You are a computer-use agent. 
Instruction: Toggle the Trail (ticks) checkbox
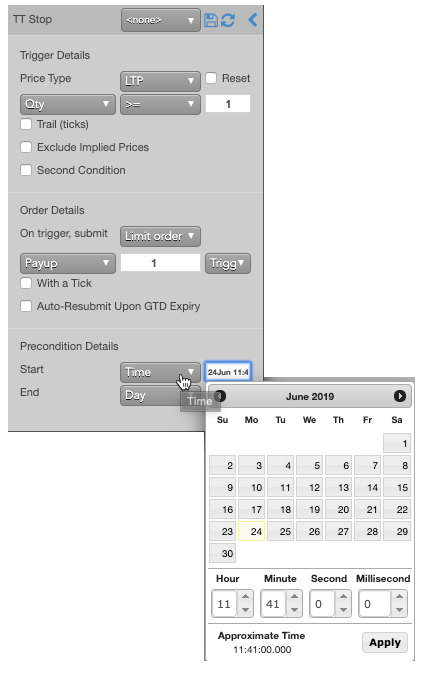(26, 124)
